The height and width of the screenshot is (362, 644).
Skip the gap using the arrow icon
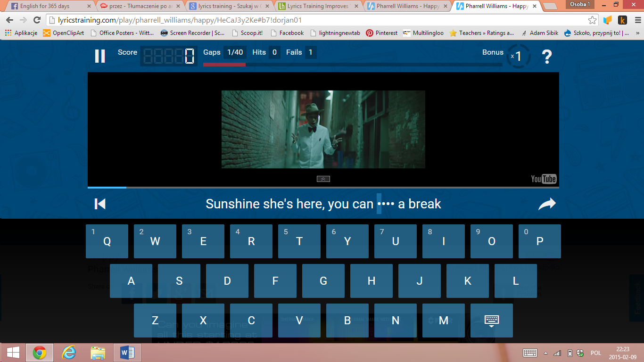(x=547, y=204)
